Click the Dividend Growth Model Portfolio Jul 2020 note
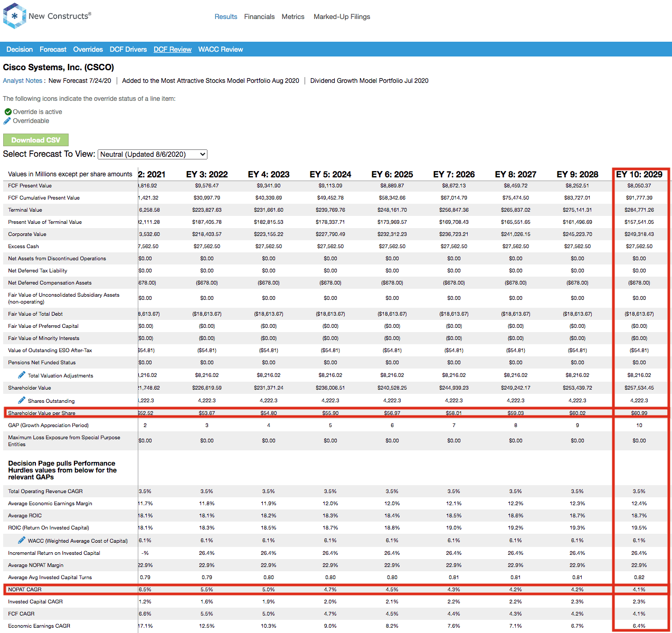The height and width of the screenshot is (633, 672). coord(370,81)
